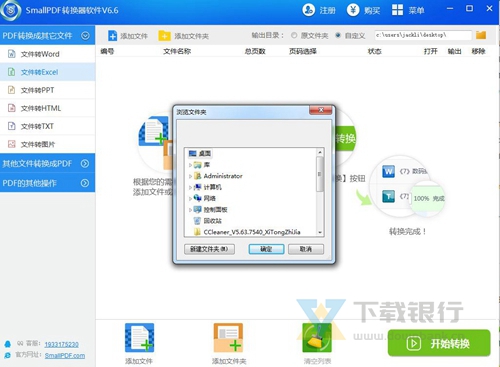Click the 页码选择 column header
Screen dimensions: 500x367
(x=303, y=51)
